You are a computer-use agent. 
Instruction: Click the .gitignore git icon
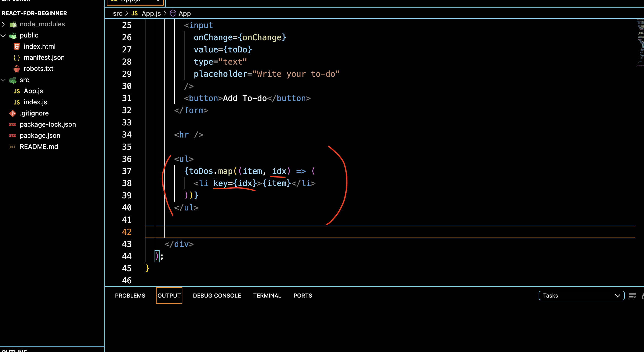tap(13, 113)
